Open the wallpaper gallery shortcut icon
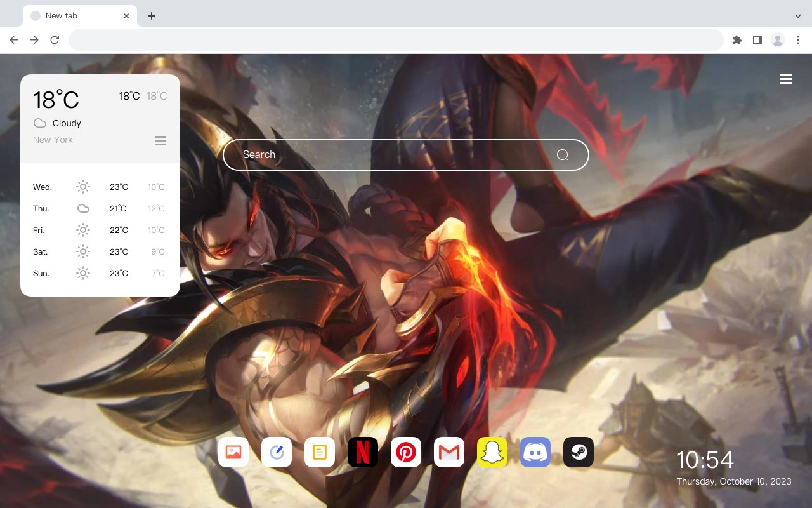 tap(233, 452)
